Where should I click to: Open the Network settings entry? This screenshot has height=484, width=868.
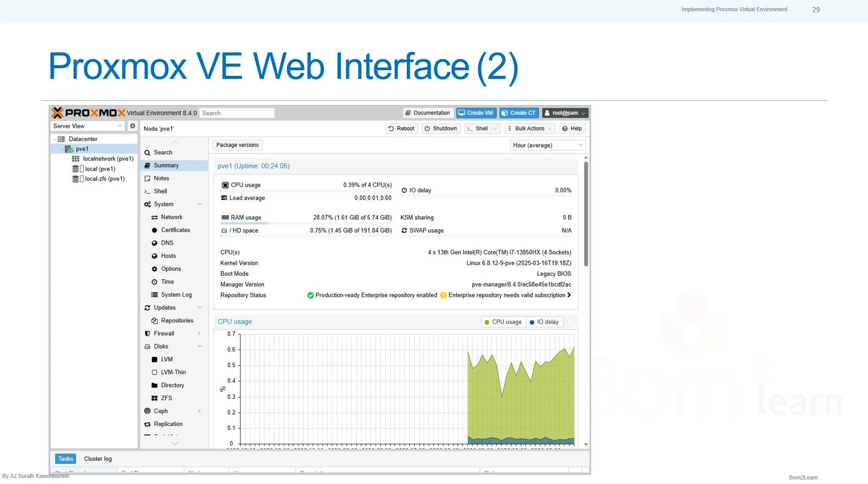(174, 217)
